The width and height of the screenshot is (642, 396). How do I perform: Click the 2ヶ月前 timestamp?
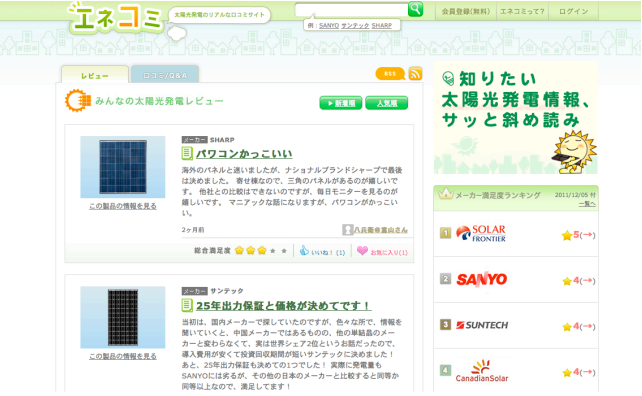(x=193, y=230)
